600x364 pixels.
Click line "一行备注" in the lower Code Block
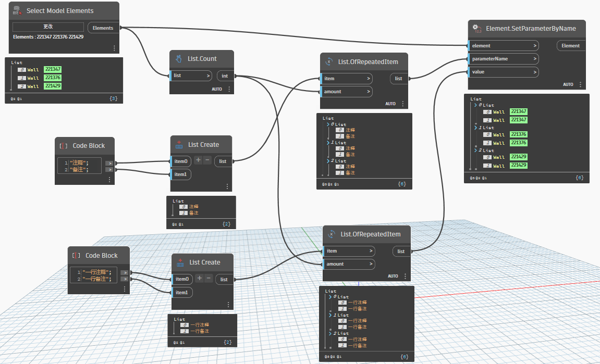[x=97, y=279]
